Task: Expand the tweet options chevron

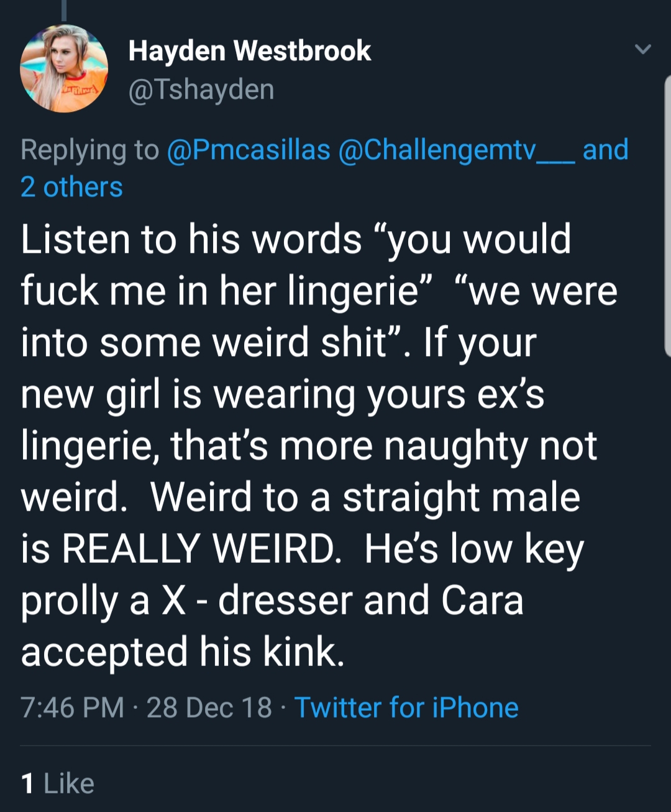Action: pyautogui.click(x=643, y=49)
